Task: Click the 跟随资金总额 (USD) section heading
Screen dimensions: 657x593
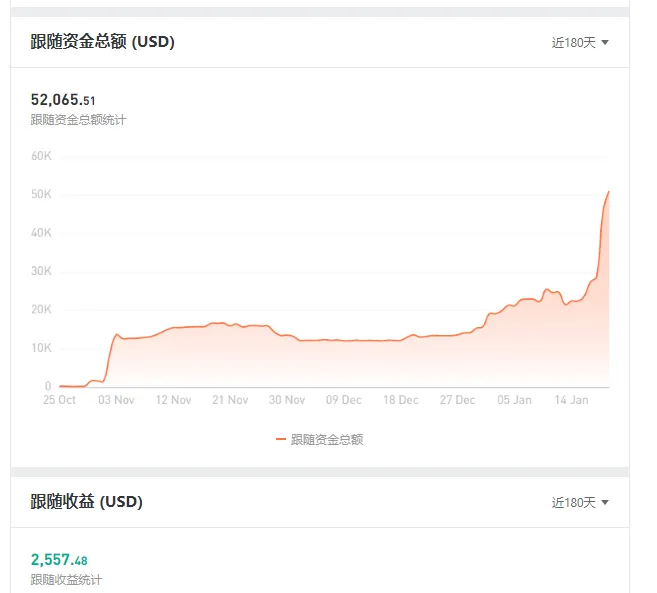Action: 102,41
